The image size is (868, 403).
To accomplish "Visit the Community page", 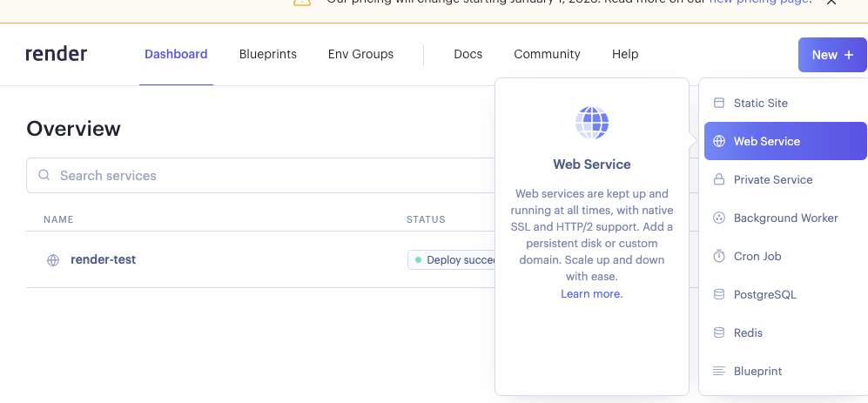I will pyautogui.click(x=547, y=54).
